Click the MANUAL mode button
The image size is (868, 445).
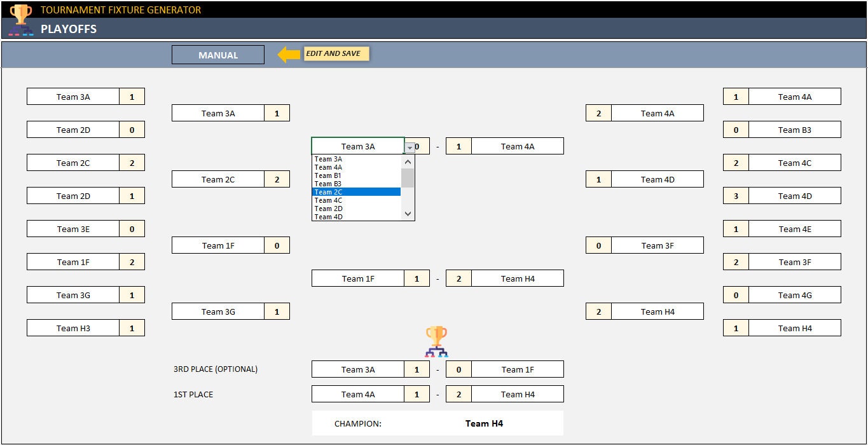click(217, 55)
